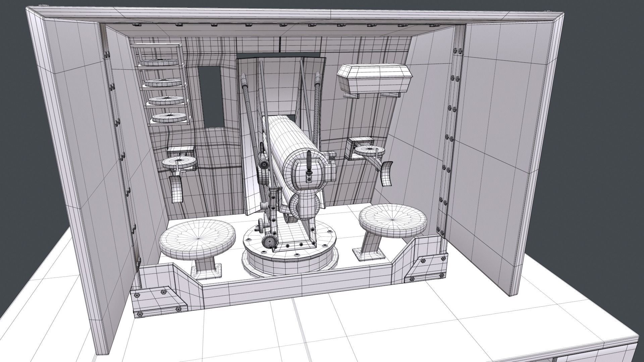Click the curved paddle below the left handwheel
The height and width of the screenshot is (362, 644).
[175, 189]
